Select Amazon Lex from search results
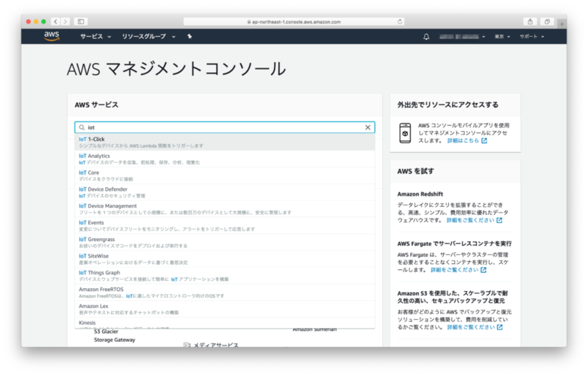Screen dimensions: 588x375 pos(225,309)
